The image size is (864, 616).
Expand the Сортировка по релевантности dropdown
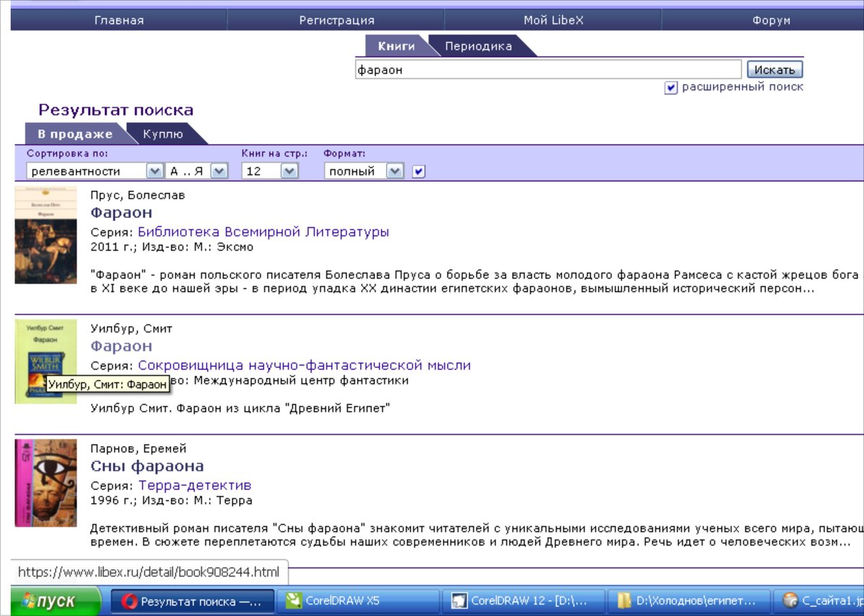pos(155,171)
